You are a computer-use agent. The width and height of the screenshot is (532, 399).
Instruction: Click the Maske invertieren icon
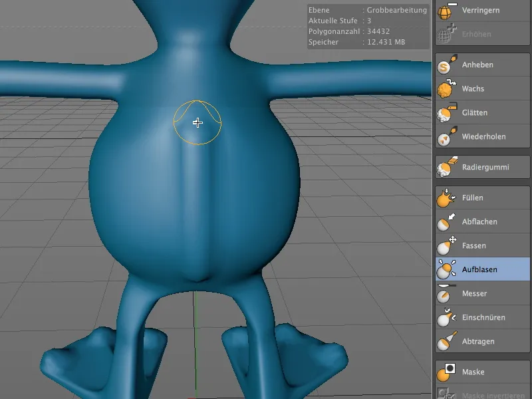[x=446, y=394]
